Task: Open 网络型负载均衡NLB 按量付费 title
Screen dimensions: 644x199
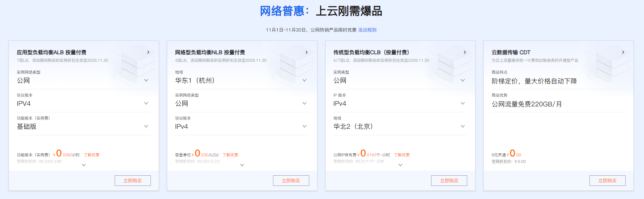Action: [x=210, y=53]
